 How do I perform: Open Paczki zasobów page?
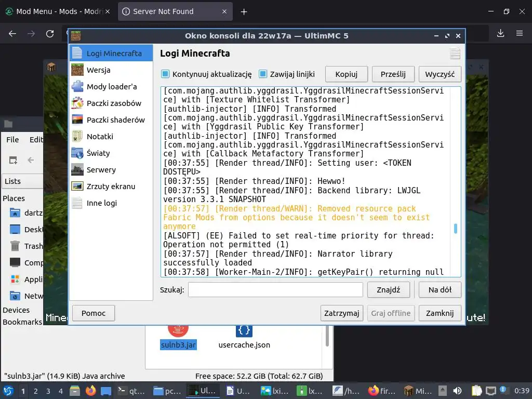click(x=111, y=103)
